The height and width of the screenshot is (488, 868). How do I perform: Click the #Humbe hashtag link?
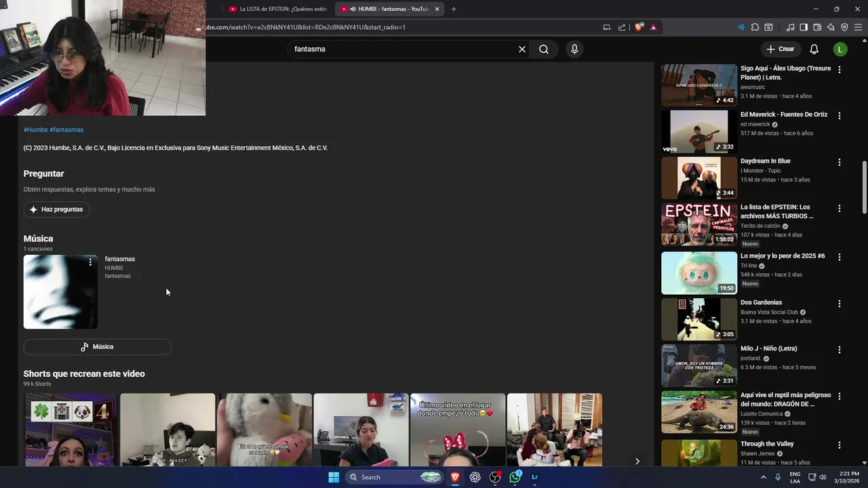35,129
